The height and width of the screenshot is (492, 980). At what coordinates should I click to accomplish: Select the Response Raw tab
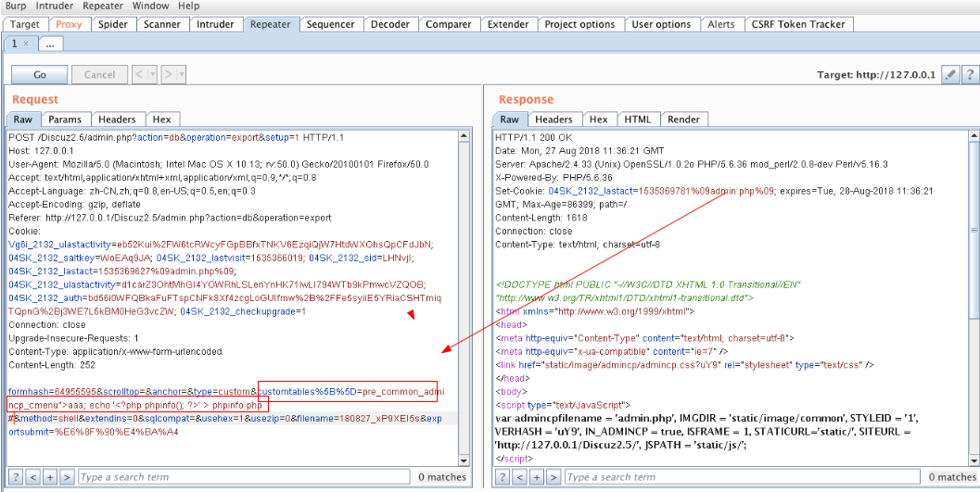[509, 120]
